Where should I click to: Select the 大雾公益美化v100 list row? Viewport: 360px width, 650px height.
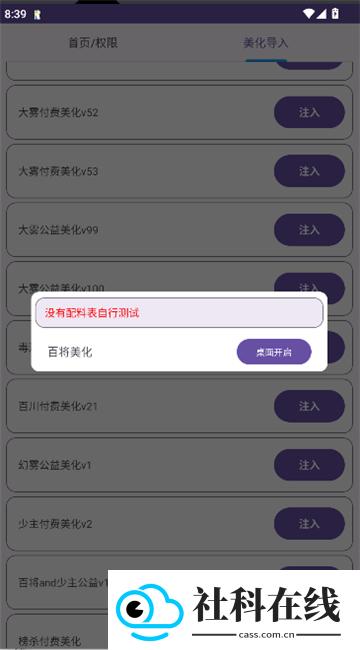[x=179, y=276]
